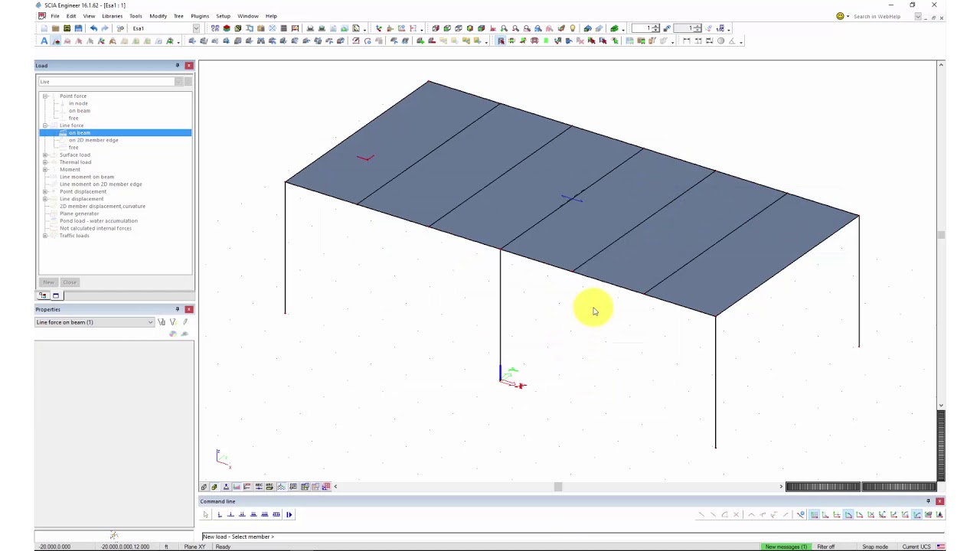This screenshot has height=551, width=980.
Task: Click the smiley face icon near WebHelp
Action: tap(840, 16)
